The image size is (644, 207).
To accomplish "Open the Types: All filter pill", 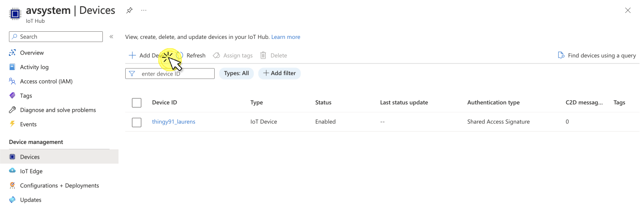I will click(237, 73).
